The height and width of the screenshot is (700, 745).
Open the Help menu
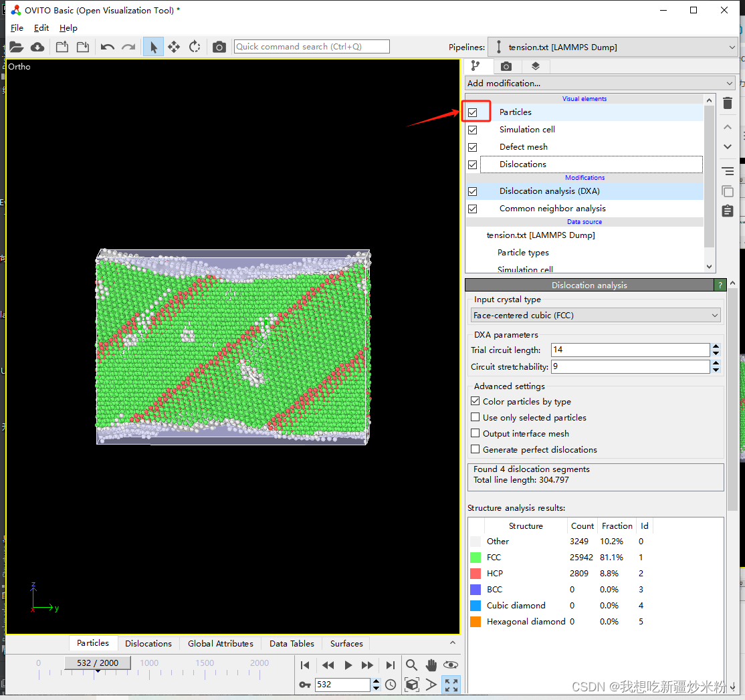click(68, 28)
